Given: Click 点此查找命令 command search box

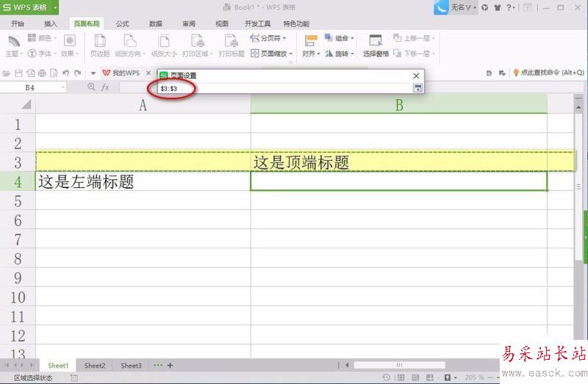Looking at the screenshot, I should pos(549,73).
